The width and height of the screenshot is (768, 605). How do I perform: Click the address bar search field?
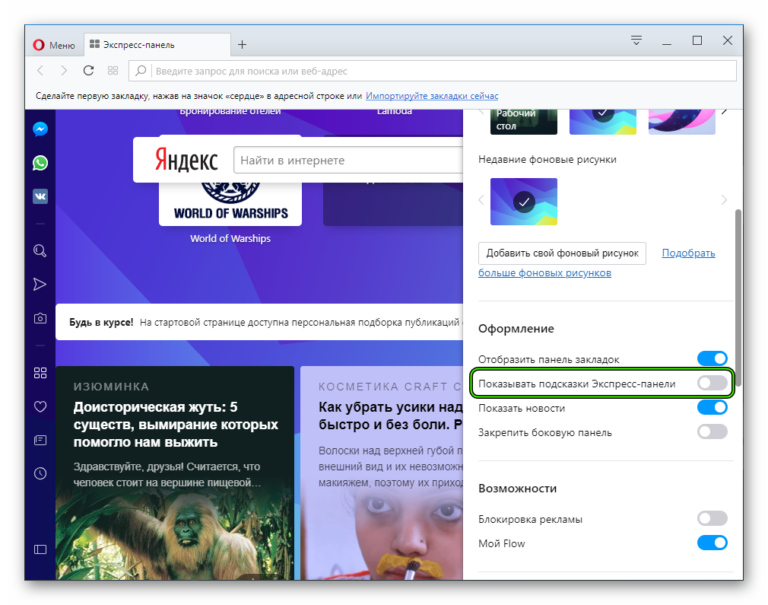[432, 71]
